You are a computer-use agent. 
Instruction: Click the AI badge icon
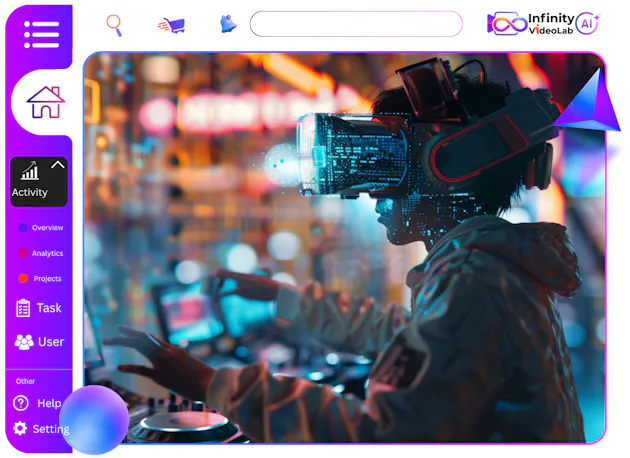589,24
